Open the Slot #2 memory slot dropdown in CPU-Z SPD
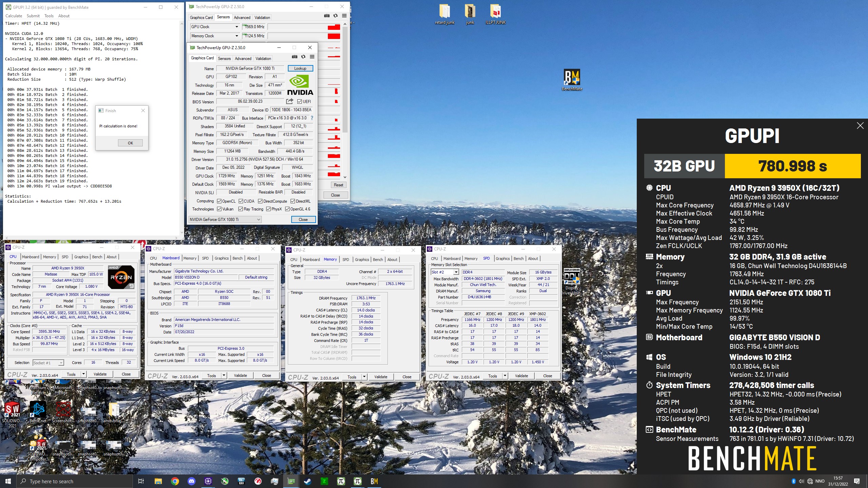Screen dimensions: 868x488 click(x=456, y=272)
